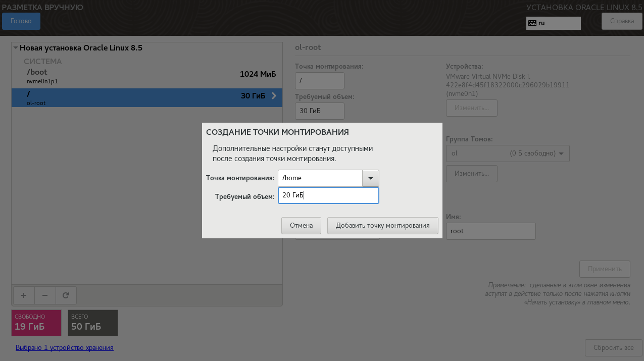Select the / ol-root partition row
The height and width of the screenshot is (361, 644).
coord(146,97)
